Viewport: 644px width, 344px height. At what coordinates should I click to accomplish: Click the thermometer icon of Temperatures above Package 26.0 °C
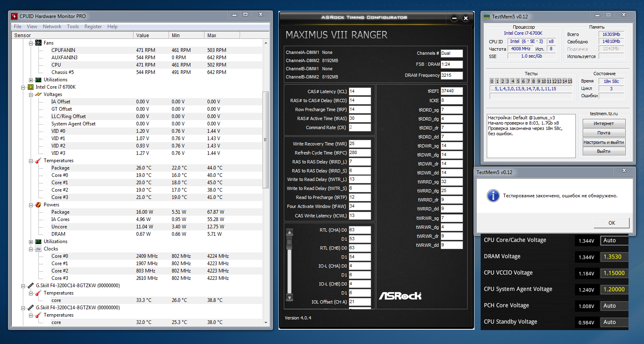tap(38, 161)
